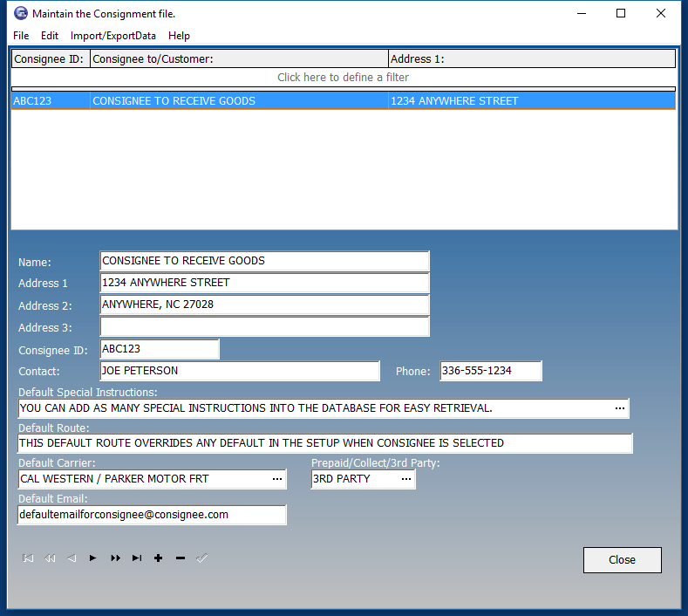
Task: Open Prepaid/Collect/3rd Party lookup ellipsis
Action: click(406, 479)
